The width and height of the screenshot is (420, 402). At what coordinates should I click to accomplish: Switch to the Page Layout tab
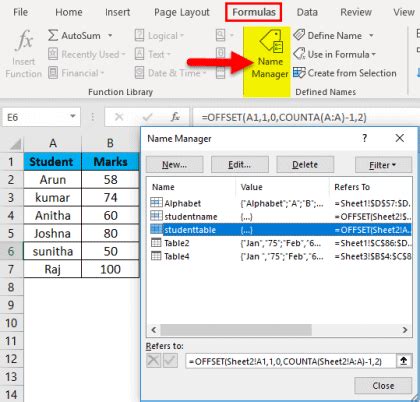pyautogui.click(x=182, y=12)
